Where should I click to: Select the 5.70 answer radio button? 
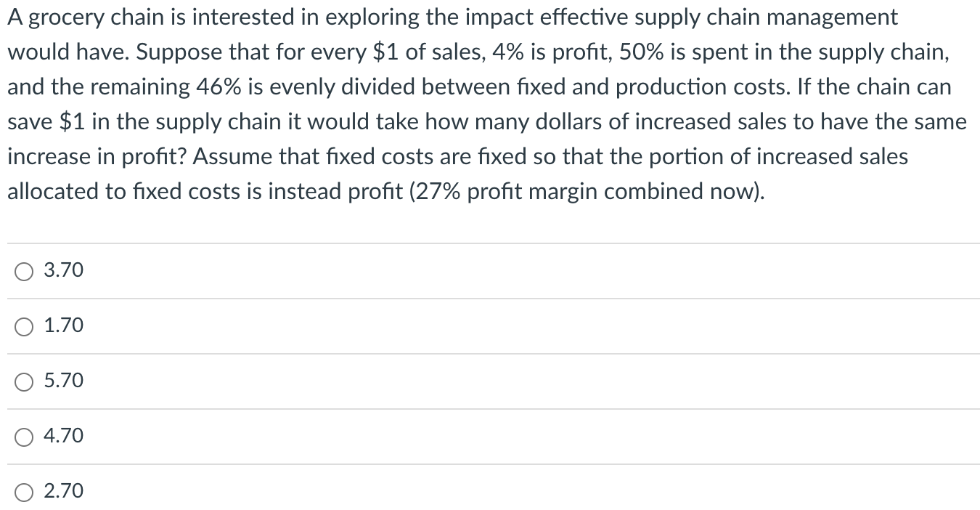click(24, 381)
